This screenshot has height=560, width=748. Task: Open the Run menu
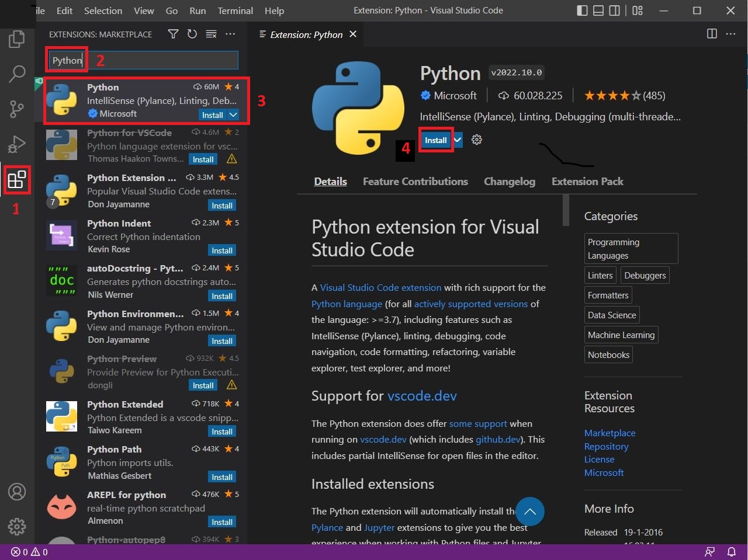(198, 11)
